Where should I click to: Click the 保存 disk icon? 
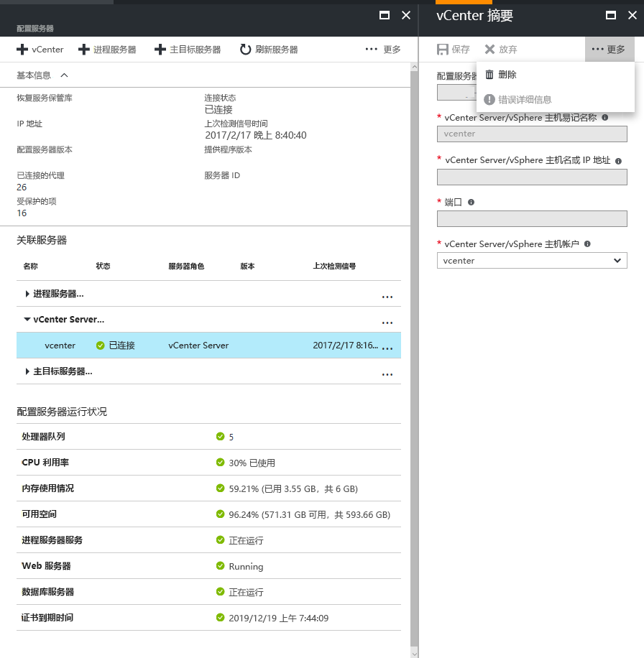click(443, 50)
